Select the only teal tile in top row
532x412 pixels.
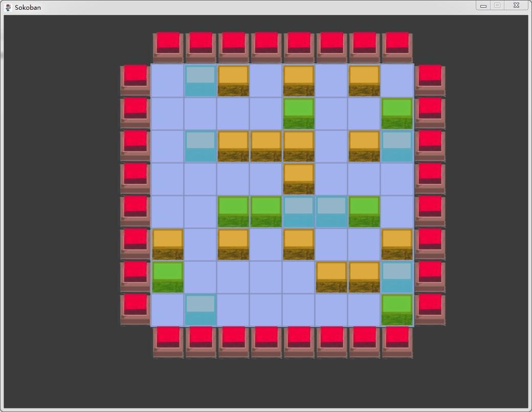(x=201, y=81)
